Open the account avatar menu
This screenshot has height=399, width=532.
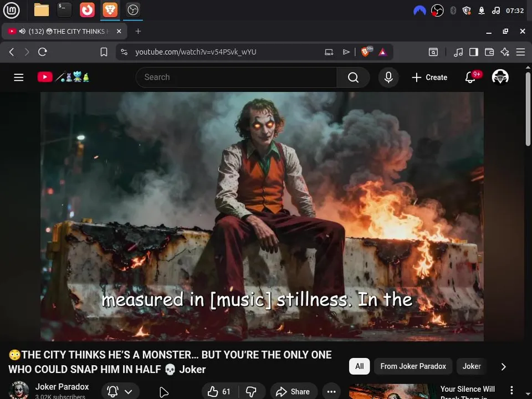(500, 76)
